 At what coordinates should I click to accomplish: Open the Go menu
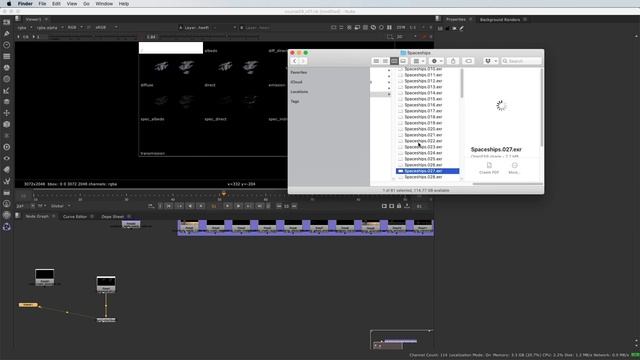(x=86, y=4)
